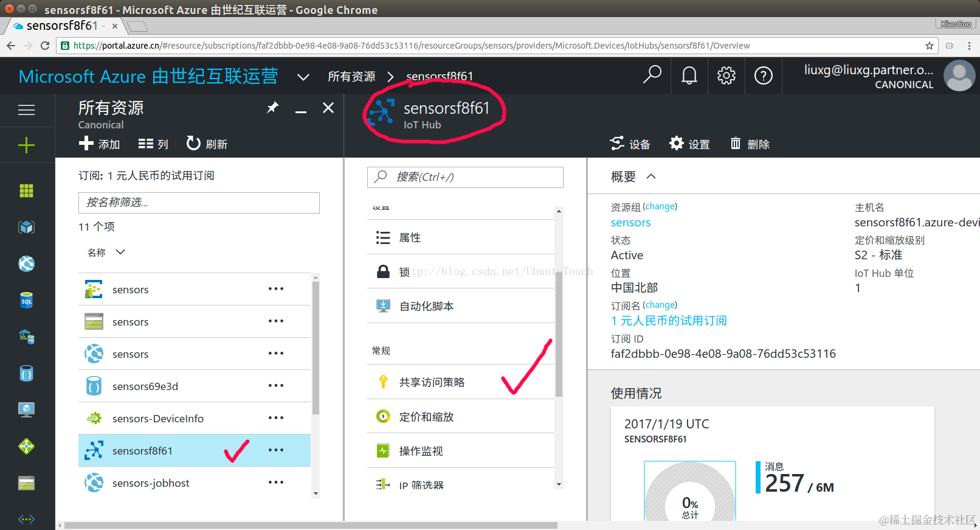The width and height of the screenshot is (980, 530).
Task: Click the sensors resource group link
Action: 630,223
